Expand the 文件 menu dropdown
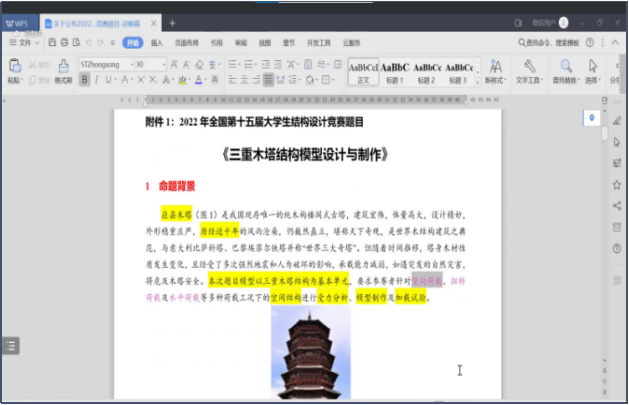 coord(20,43)
